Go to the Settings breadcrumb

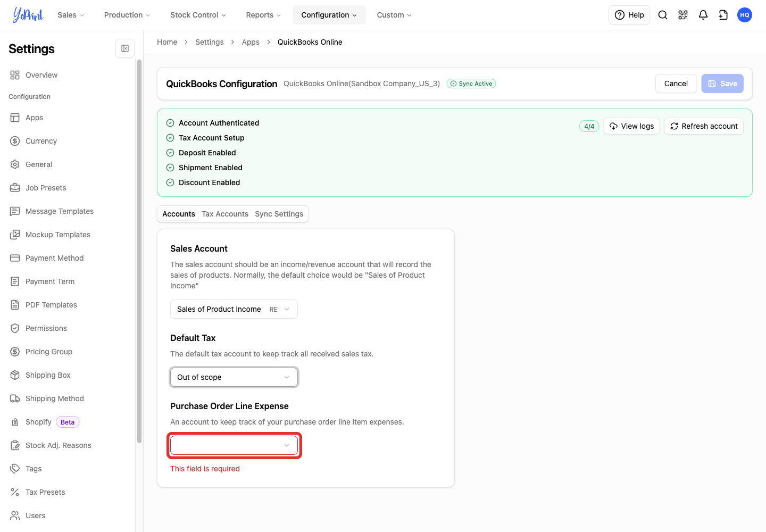[x=210, y=42]
